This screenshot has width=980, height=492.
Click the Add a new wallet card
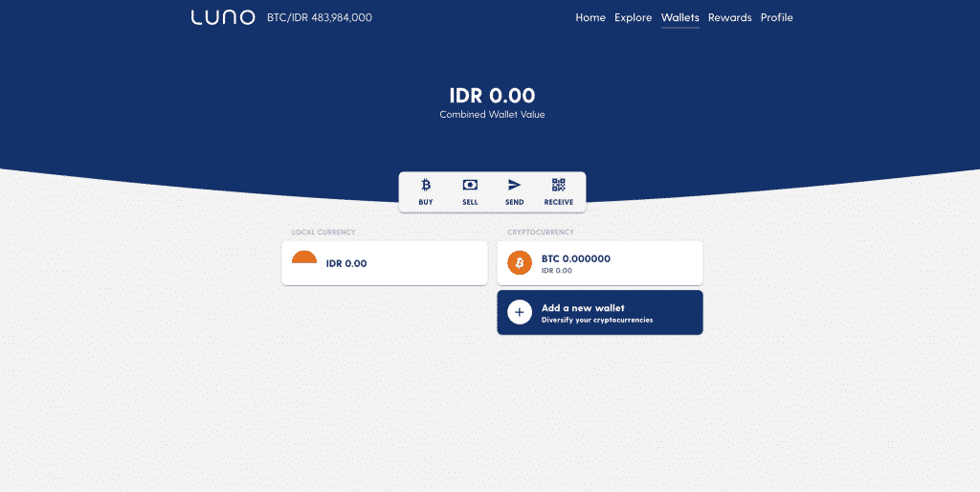[600, 312]
